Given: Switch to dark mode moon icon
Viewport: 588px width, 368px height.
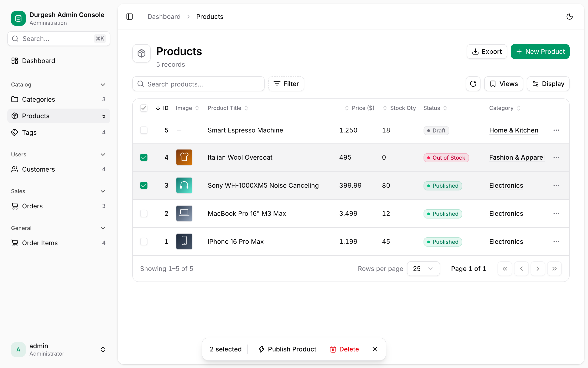Looking at the screenshot, I should pyautogui.click(x=569, y=17).
